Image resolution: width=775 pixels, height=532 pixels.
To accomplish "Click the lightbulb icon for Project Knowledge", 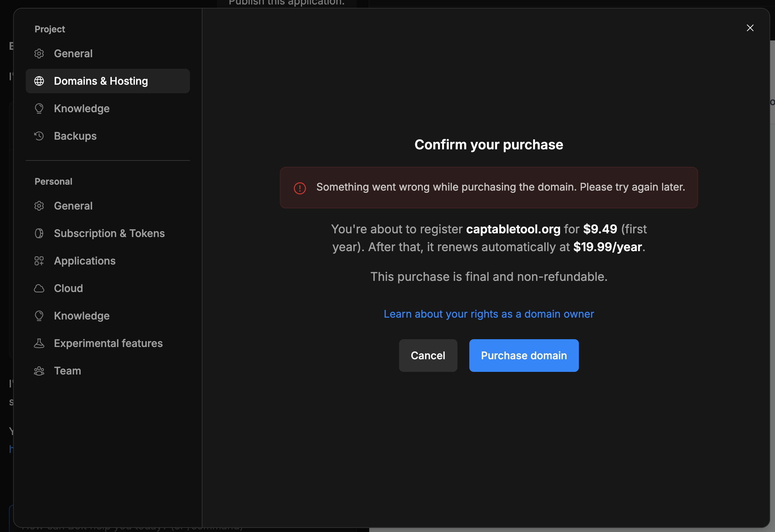I will coord(39,108).
